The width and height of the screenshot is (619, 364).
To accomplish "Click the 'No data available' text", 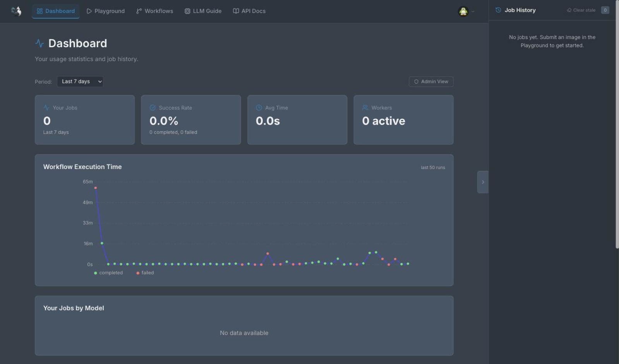I will [x=244, y=333].
